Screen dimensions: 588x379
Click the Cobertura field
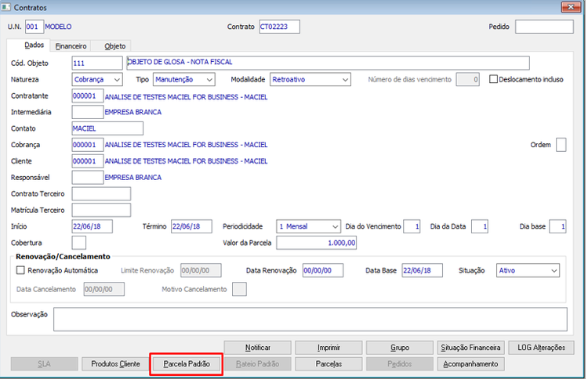click(x=78, y=243)
